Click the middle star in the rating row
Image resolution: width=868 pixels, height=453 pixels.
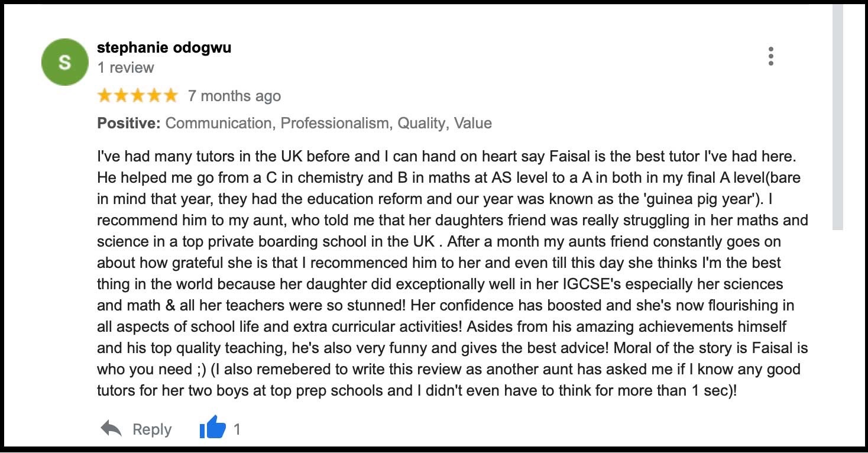coord(137,95)
